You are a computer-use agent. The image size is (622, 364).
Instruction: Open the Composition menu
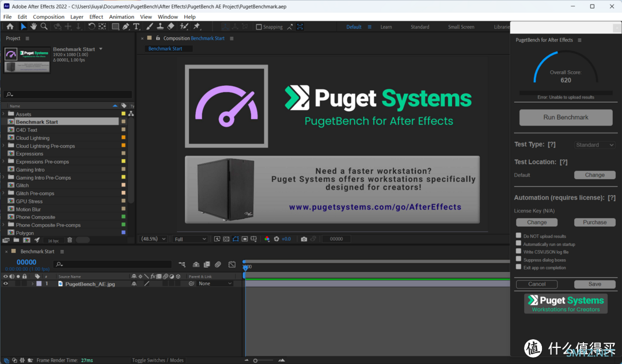pyautogui.click(x=48, y=17)
